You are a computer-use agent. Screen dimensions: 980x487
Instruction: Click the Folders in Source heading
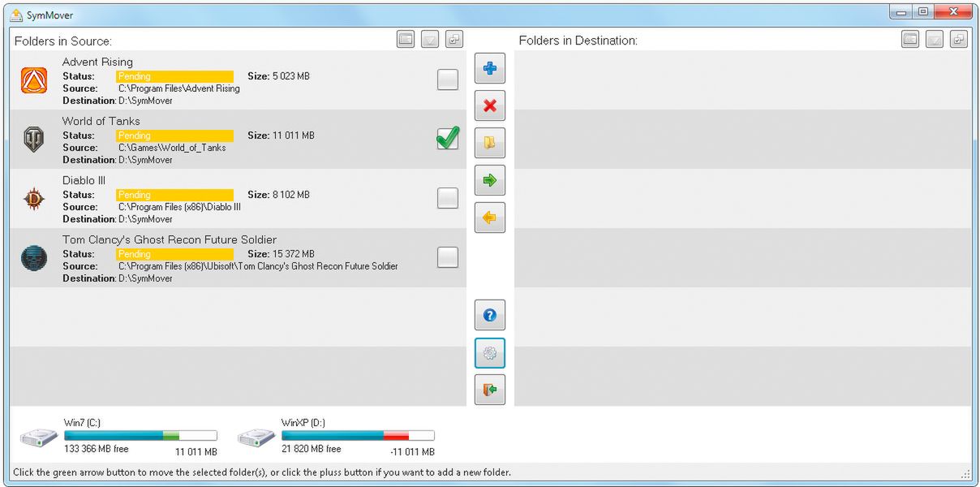click(63, 41)
